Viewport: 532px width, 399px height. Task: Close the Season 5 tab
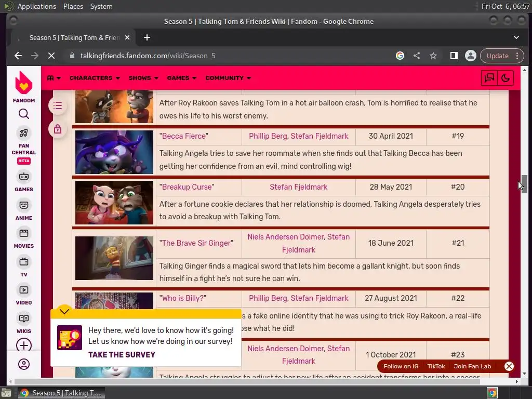pyautogui.click(x=127, y=37)
